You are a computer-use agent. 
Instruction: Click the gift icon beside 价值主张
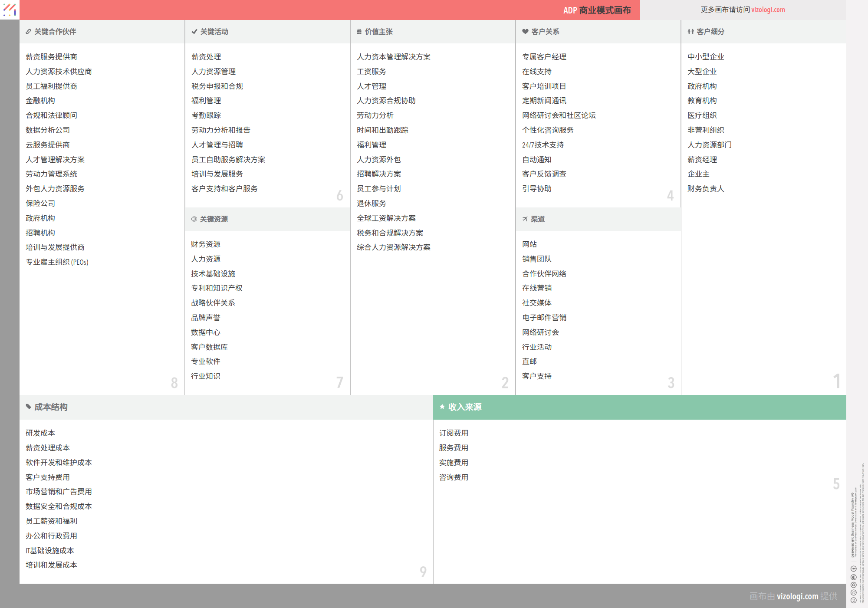tap(359, 32)
